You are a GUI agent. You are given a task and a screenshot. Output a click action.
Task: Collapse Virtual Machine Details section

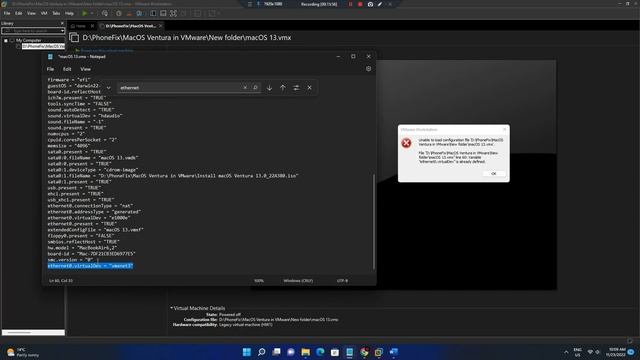[x=172, y=308]
